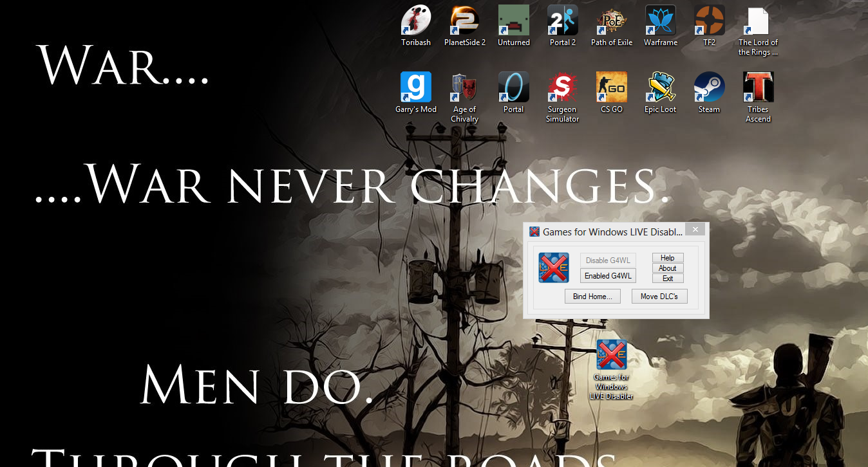Image resolution: width=868 pixels, height=467 pixels.
Task: Click the Bind Home... button
Action: (x=592, y=297)
